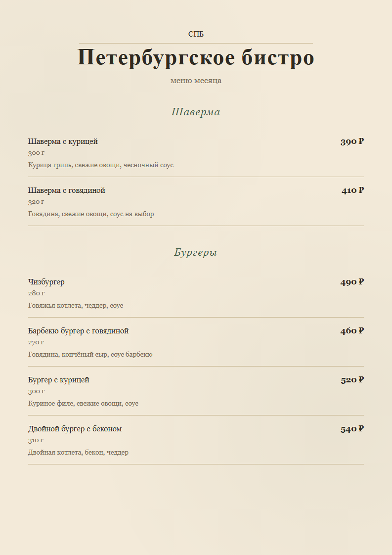Choose the Чизбургер menu item
The image size is (392, 555).
[46, 282]
